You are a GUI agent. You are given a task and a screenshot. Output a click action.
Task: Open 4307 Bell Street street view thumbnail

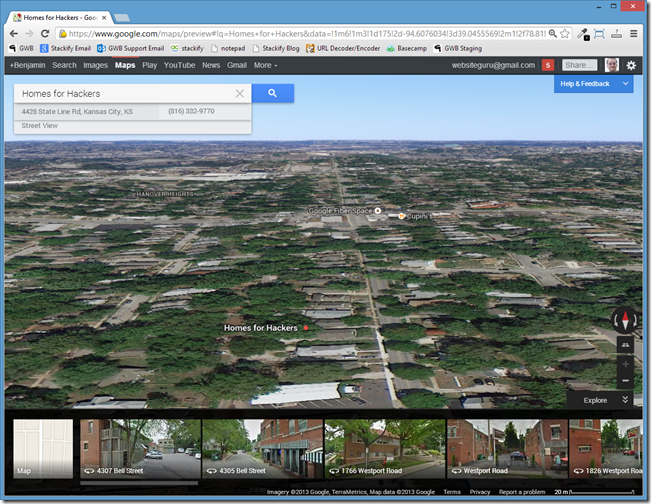point(140,448)
